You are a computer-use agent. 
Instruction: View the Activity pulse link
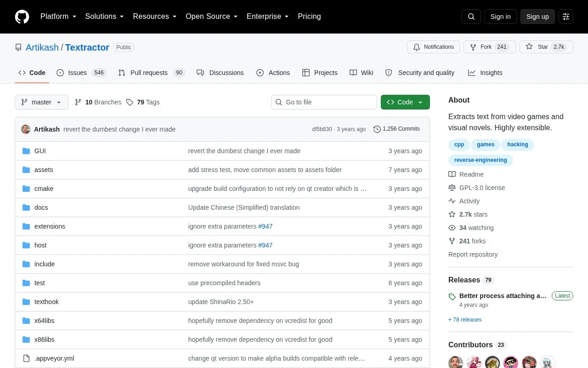pos(464,201)
